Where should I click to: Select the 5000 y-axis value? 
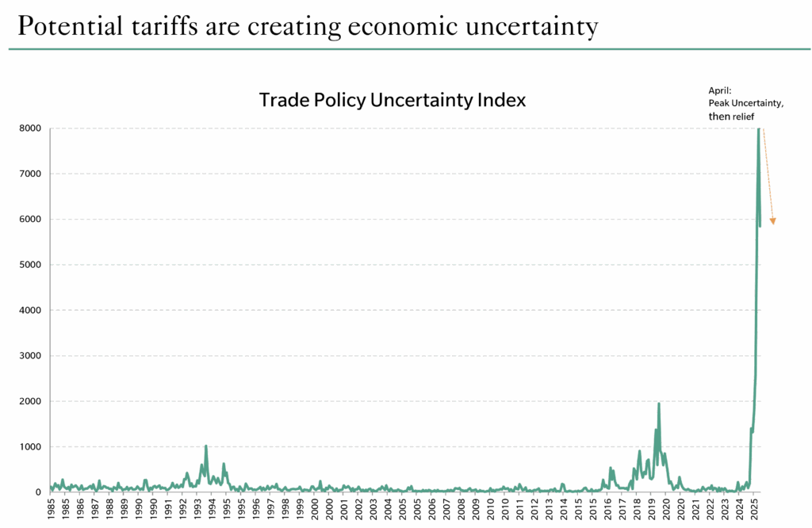(31, 265)
